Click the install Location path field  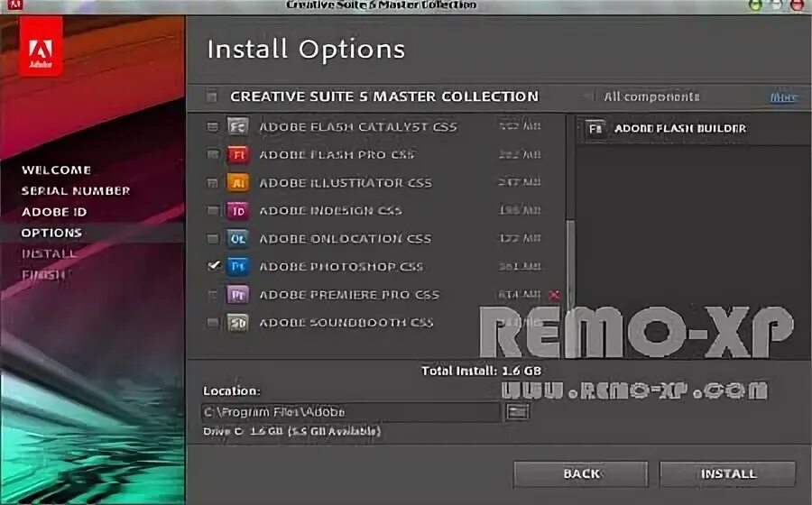tap(350, 412)
